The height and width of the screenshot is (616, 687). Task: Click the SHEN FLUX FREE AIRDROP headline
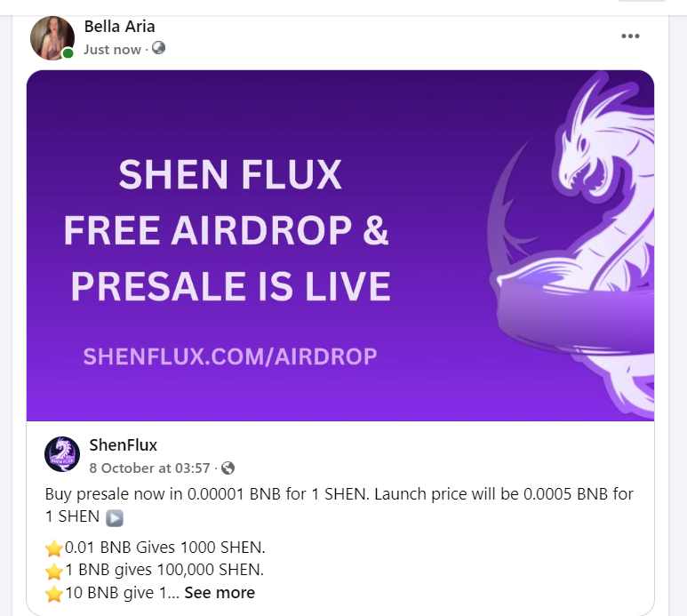[228, 230]
